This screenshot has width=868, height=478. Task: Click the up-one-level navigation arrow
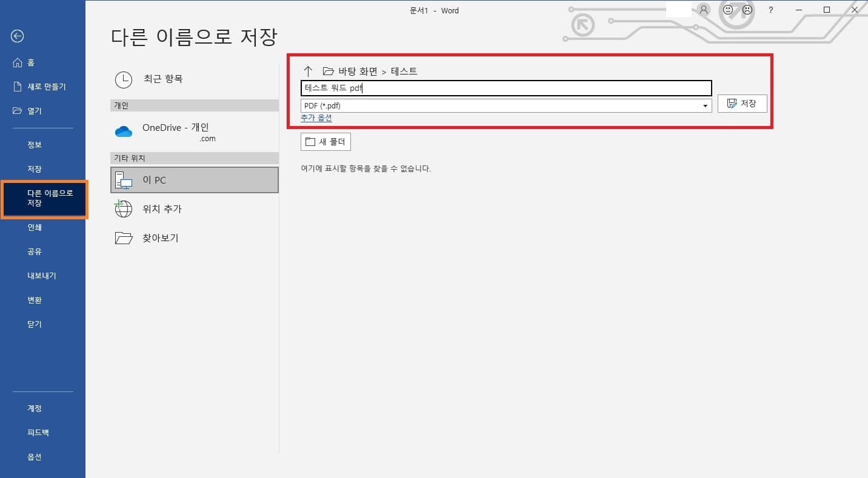point(309,71)
